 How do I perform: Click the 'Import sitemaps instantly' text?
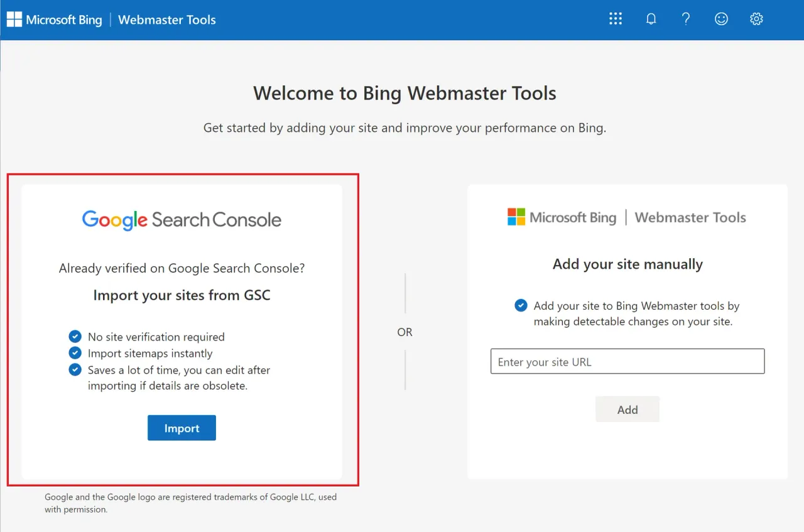[150, 354]
